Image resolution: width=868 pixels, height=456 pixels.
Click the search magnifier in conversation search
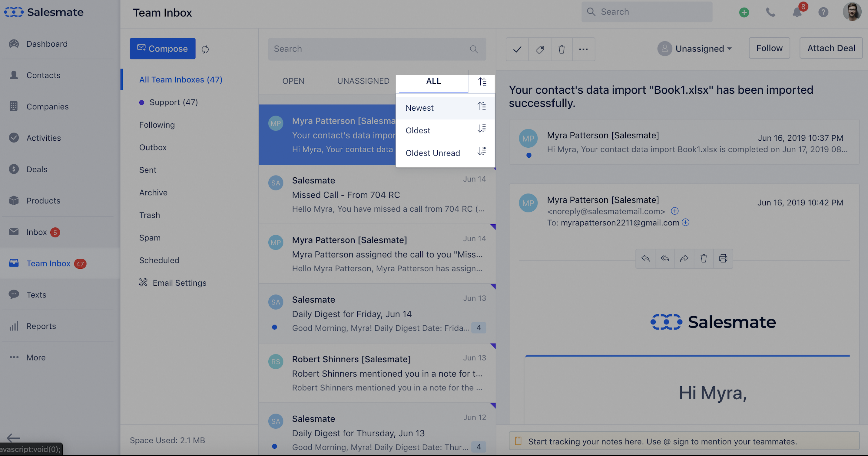(474, 49)
